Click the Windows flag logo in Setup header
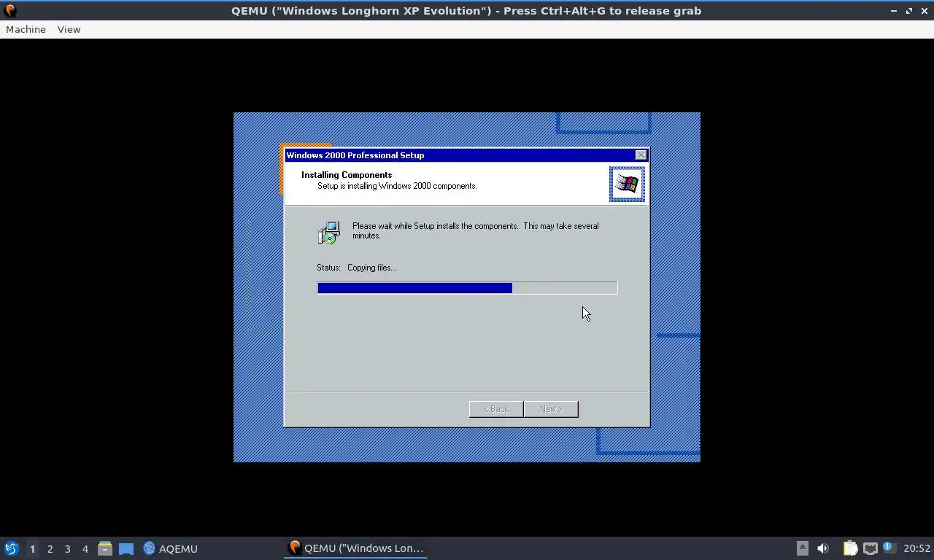 click(x=627, y=184)
